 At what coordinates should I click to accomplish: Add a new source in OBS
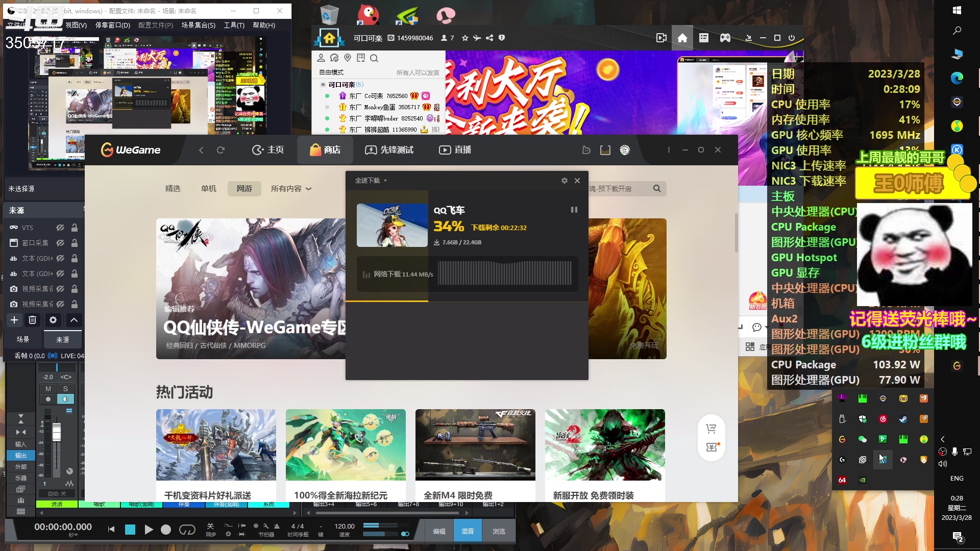(14, 320)
